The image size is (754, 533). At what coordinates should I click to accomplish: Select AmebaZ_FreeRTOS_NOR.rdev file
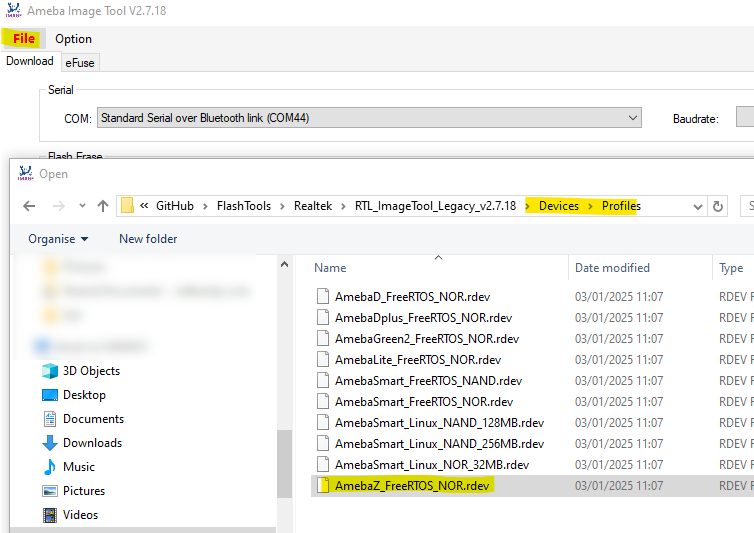coord(412,486)
